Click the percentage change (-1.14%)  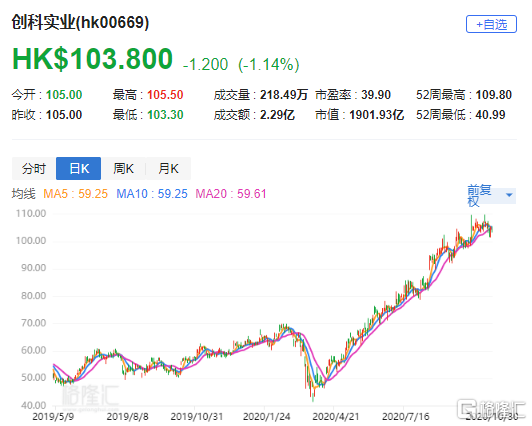click(269, 64)
